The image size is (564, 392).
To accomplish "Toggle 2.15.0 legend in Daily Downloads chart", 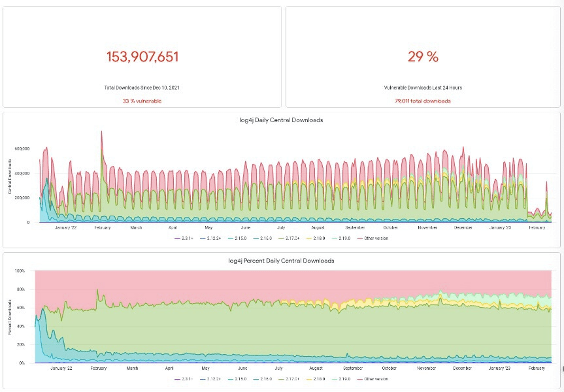I will pos(237,238).
